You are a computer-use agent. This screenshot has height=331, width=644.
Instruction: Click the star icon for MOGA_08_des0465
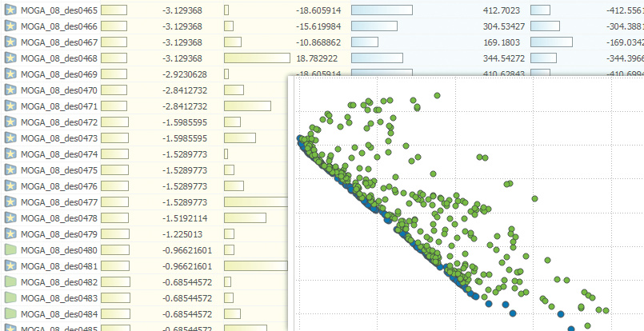pyautogui.click(x=10, y=10)
